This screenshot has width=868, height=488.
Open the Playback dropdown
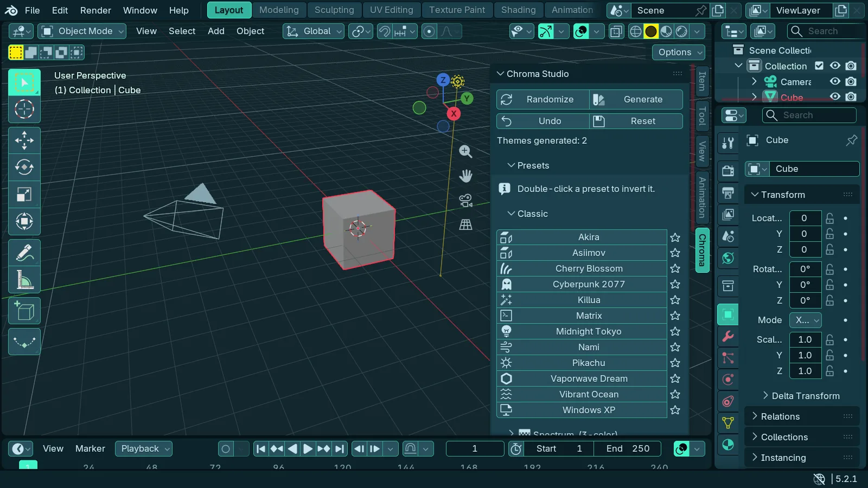point(144,449)
